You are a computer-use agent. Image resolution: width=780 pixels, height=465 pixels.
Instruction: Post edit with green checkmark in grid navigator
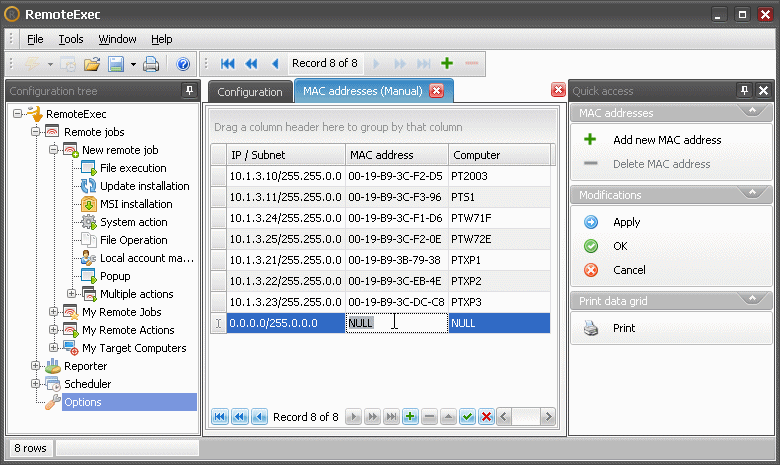pyautogui.click(x=467, y=417)
